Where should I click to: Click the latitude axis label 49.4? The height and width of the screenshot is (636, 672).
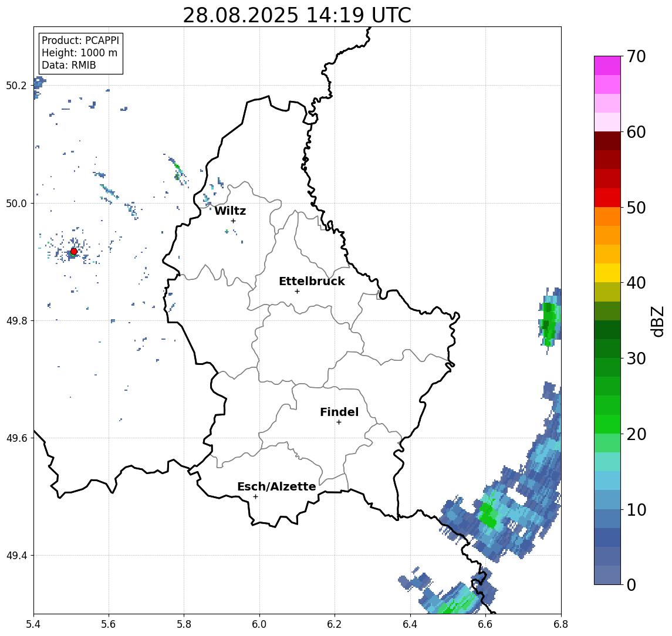pyautogui.click(x=16, y=556)
